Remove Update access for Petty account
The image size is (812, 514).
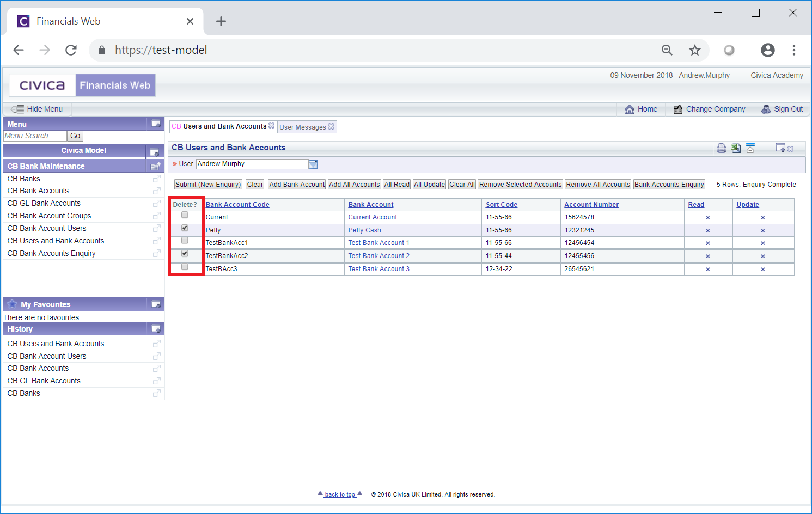click(763, 231)
